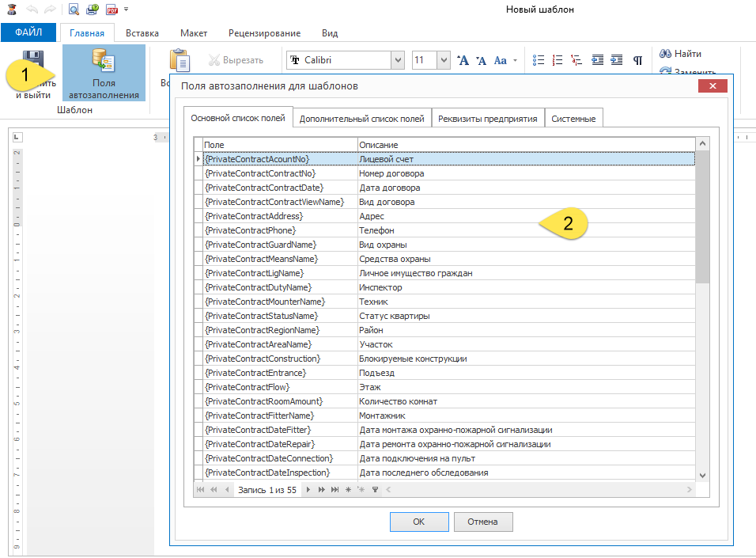Select the {PrivateContractPhone} field row
The width and height of the screenshot is (756, 558).
pos(444,230)
